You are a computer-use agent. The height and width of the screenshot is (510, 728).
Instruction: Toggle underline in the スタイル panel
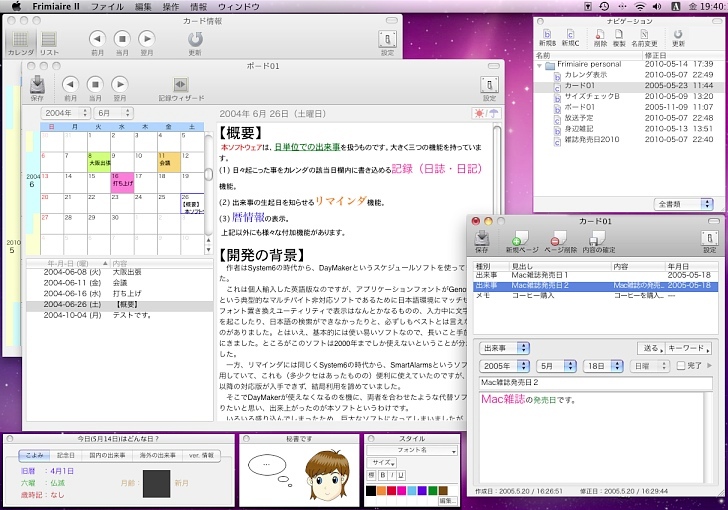(399, 477)
